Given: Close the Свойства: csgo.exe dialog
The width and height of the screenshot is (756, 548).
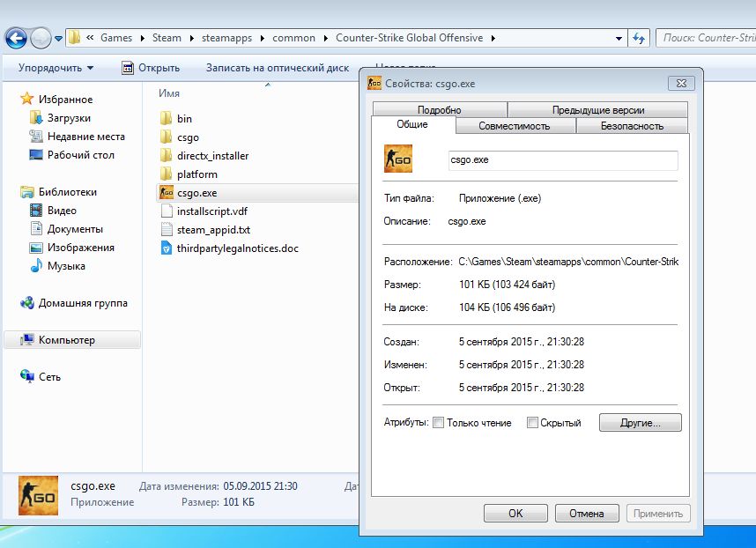Looking at the screenshot, I should (681, 84).
